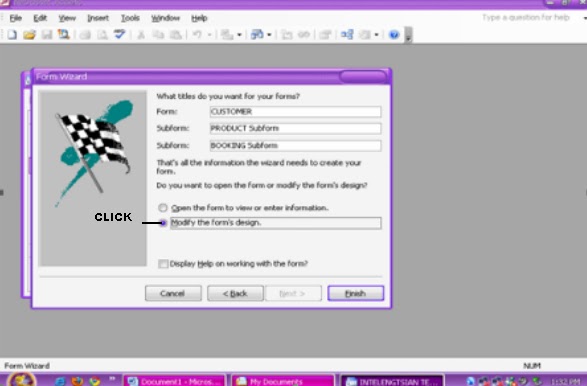
Task: Launch Chrome from quick launch
Action: coord(94,381)
